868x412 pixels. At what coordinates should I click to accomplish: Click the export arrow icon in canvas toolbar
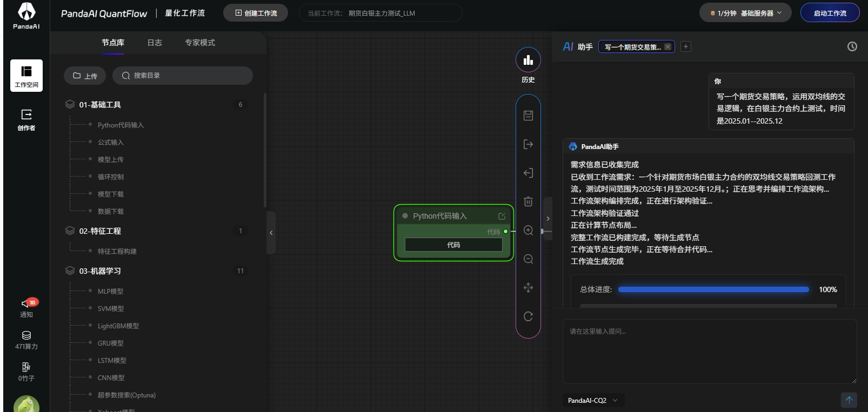pos(529,144)
